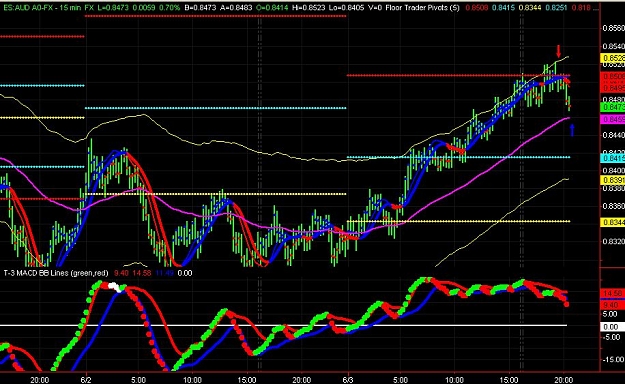Click the 15:00 time label following 6/3
The width and height of the screenshot is (625, 384).
click(509, 380)
